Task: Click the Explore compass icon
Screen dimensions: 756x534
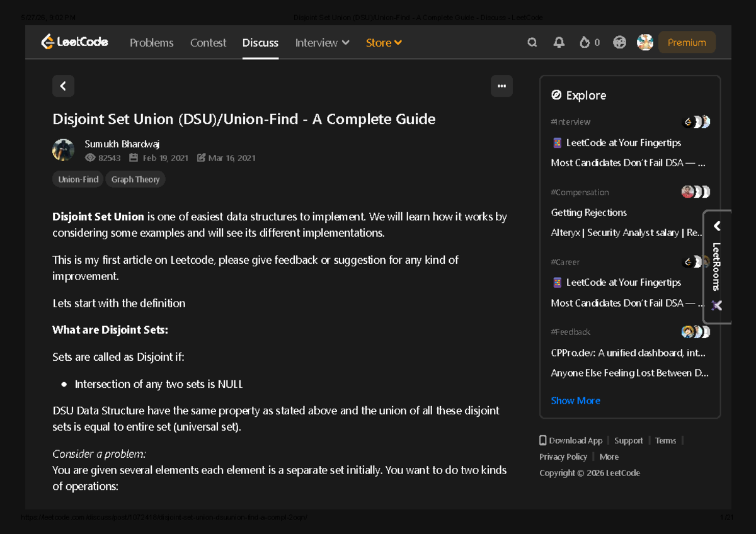Action: 556,95
